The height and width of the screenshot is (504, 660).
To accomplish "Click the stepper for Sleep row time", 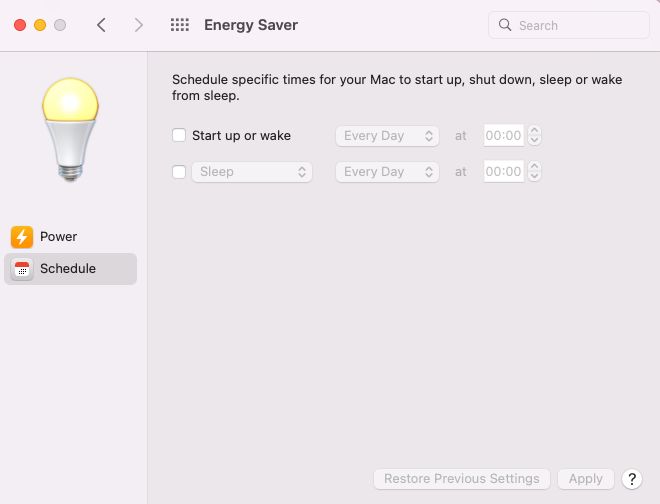I will pos(534,172).
